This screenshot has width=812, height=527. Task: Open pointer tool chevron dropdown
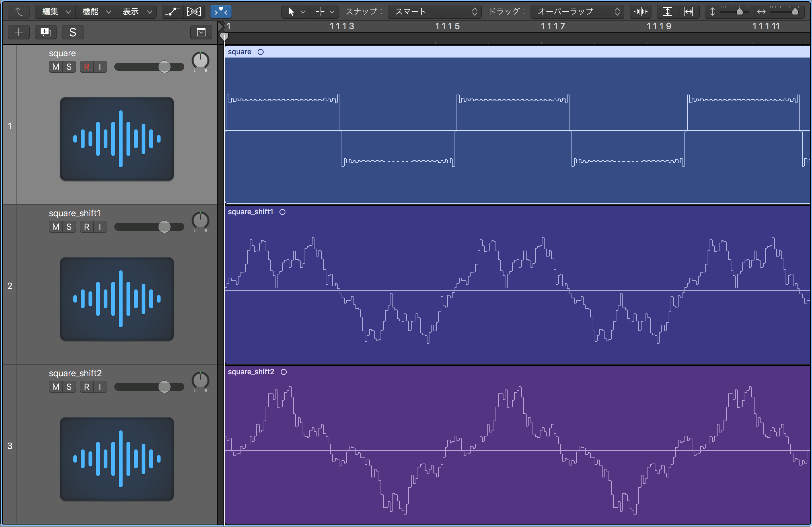(303, 12)
